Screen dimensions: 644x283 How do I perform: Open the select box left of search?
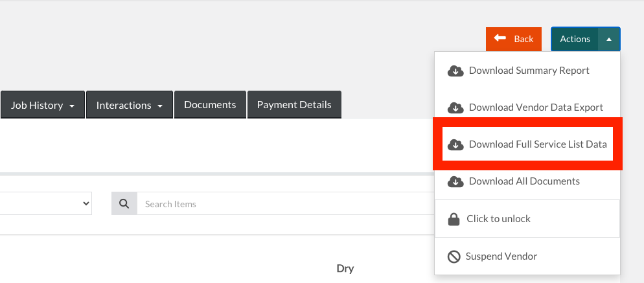45,203
